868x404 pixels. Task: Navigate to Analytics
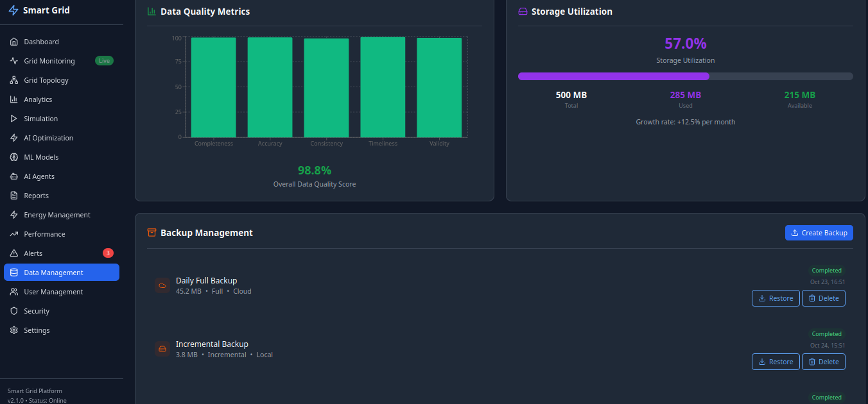point(62,99)
